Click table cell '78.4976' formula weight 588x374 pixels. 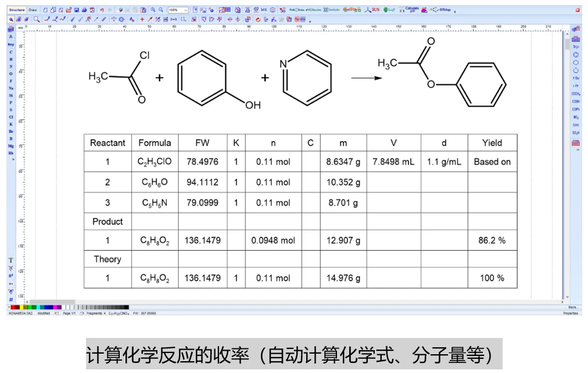click(x=203, y=162)
